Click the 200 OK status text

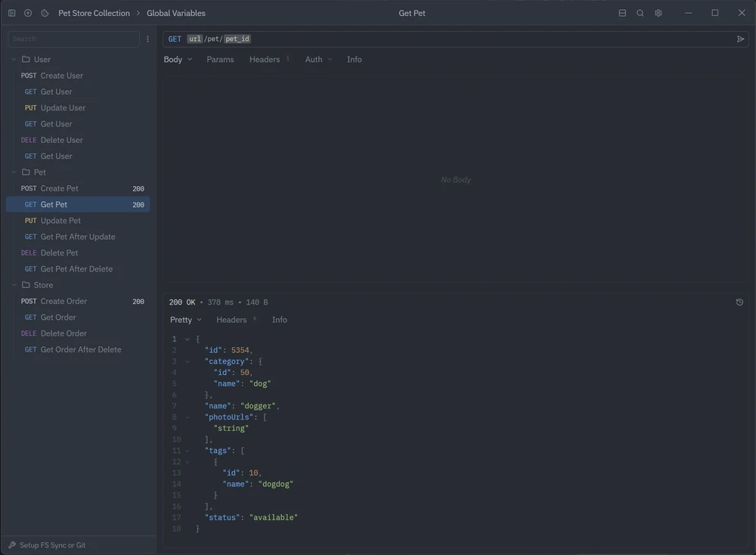tap(182, 302)
